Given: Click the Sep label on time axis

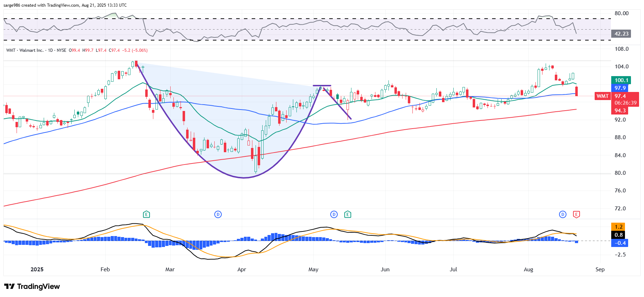Looking at the screenshot, I should click(600, 270).
